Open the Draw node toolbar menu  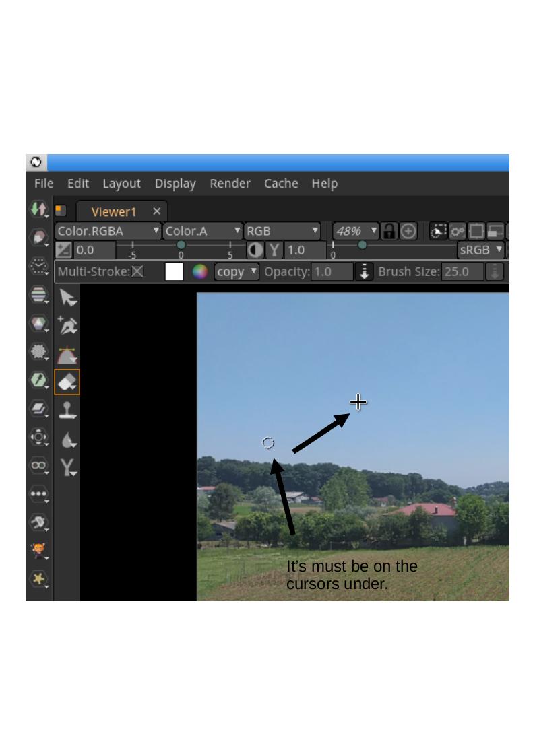38,237
